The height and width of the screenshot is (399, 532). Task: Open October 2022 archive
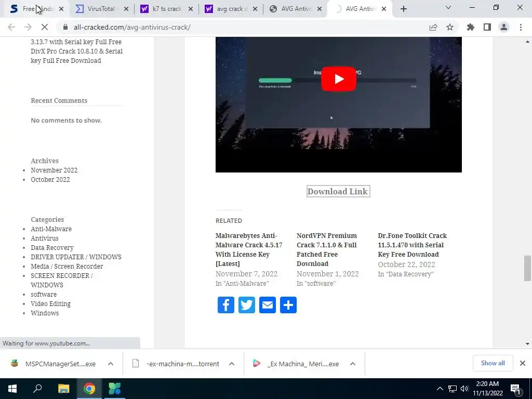(x=50, y=179)
